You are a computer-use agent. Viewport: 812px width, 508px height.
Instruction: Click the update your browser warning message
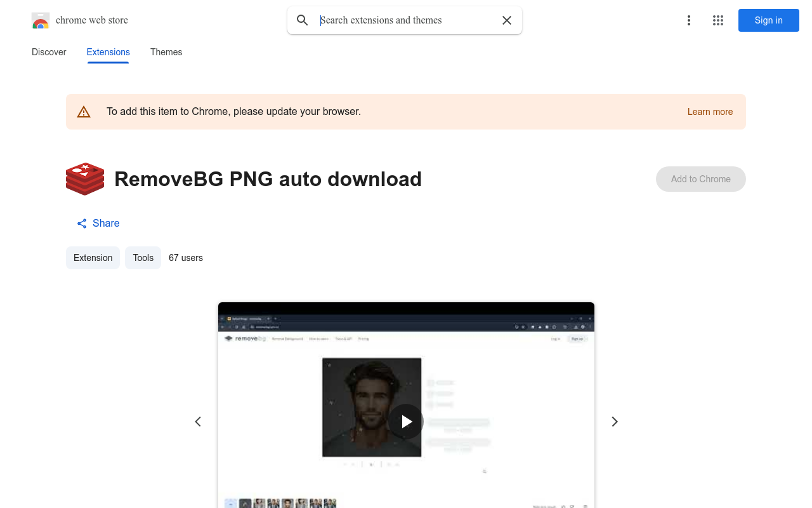[x=233, y=112]
